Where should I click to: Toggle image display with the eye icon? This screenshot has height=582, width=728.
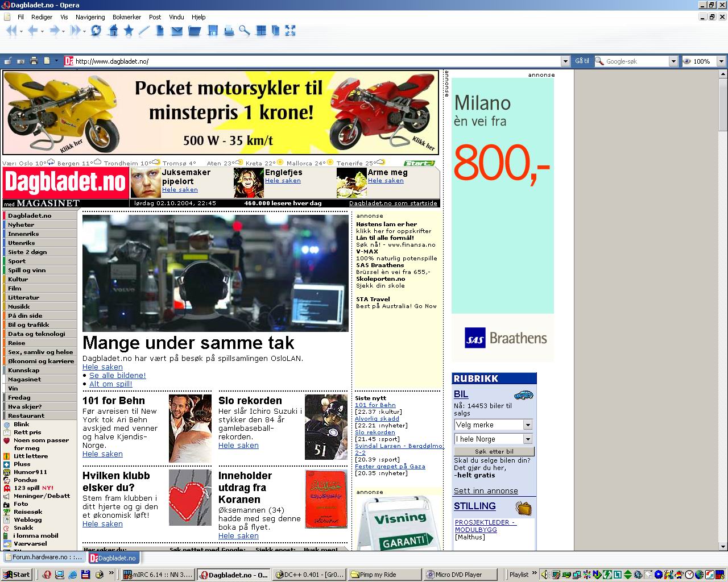[687, 61]
